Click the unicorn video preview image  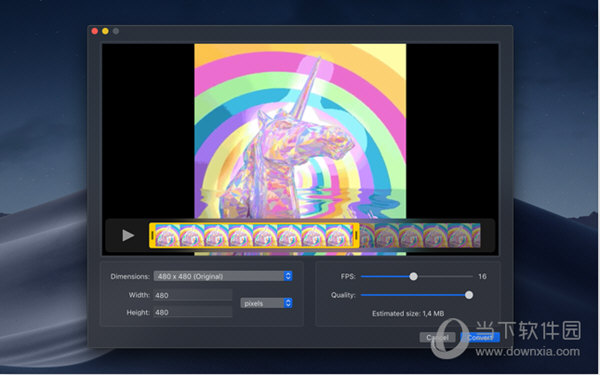[x=300, y=131]
